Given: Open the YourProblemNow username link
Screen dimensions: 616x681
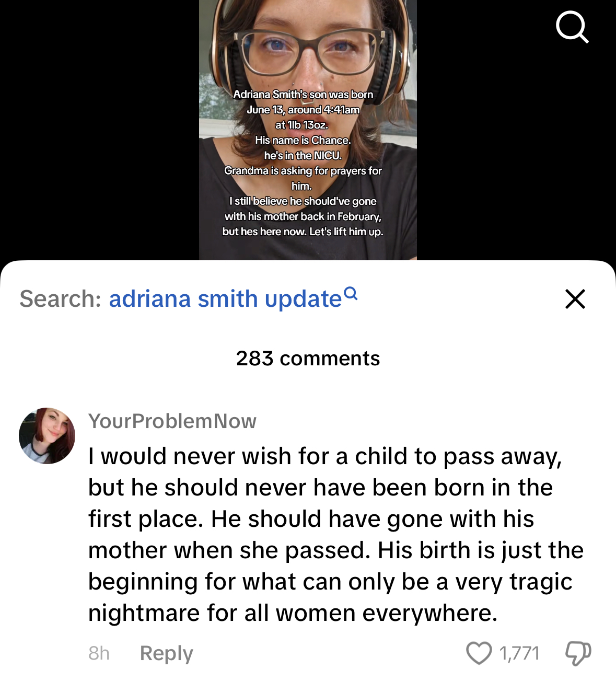Looking at the screenshot, I should 172,421.
